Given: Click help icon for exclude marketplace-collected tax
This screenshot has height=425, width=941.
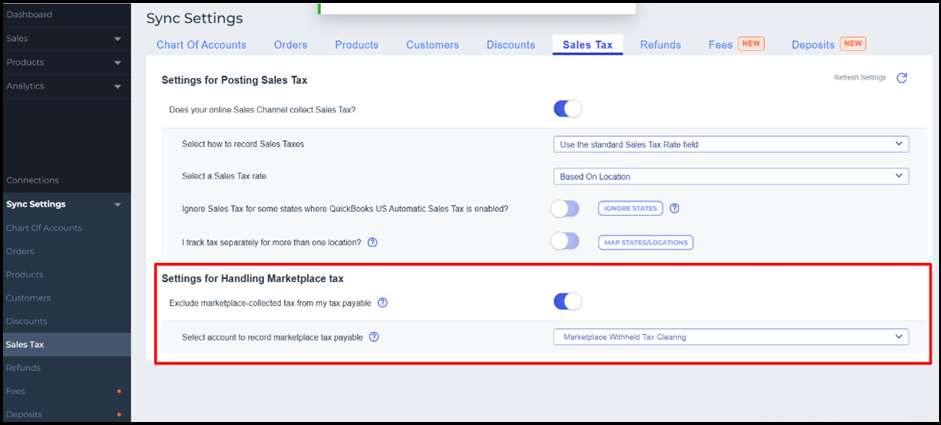Looking at the screenshot, I should coord(382,303).
